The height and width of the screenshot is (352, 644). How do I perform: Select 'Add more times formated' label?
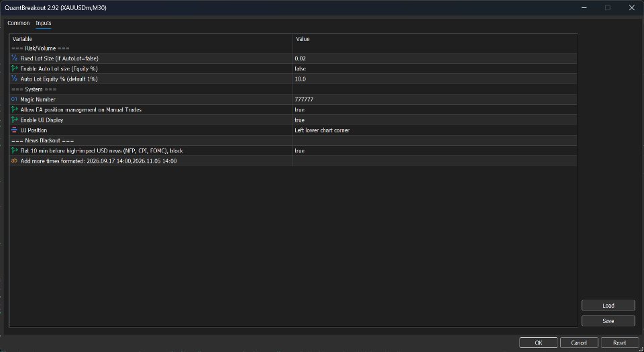click(98, 161)
